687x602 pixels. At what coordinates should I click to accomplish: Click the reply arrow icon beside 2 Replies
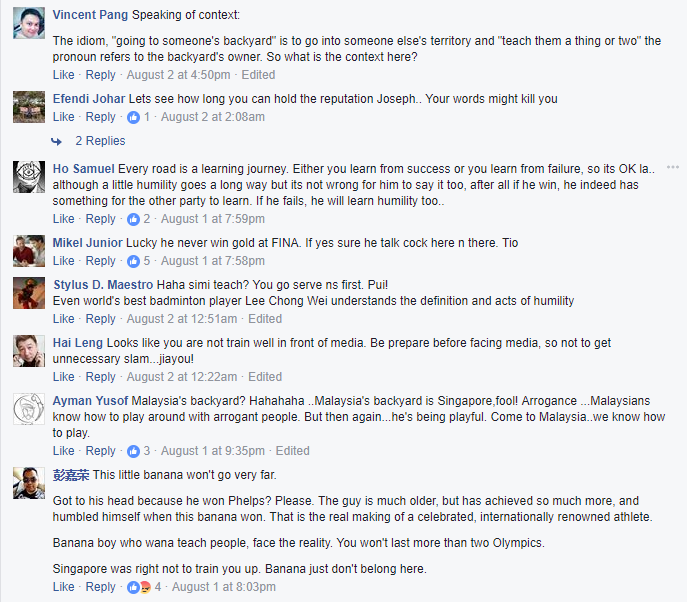tap(57, 141)
